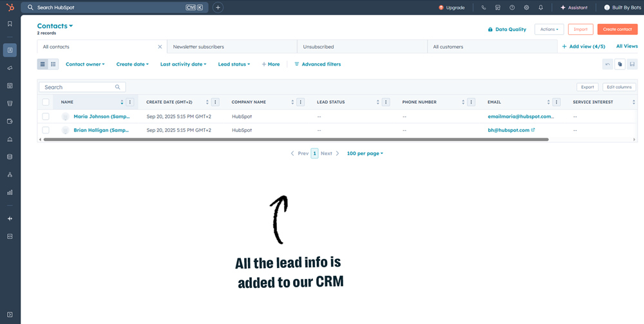Open Email column options menu
Viewport: 644px width, 324px height.
click(556, 102)
